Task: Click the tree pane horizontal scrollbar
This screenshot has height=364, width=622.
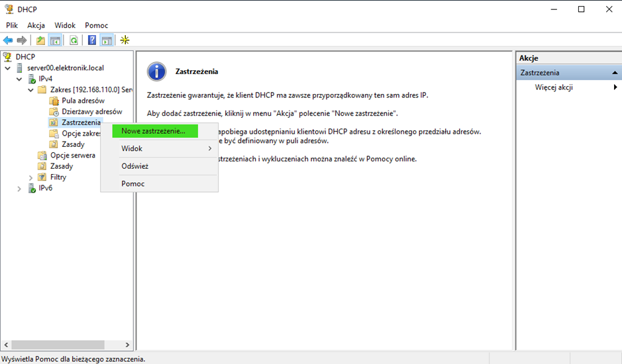Action: click(60, 345)
